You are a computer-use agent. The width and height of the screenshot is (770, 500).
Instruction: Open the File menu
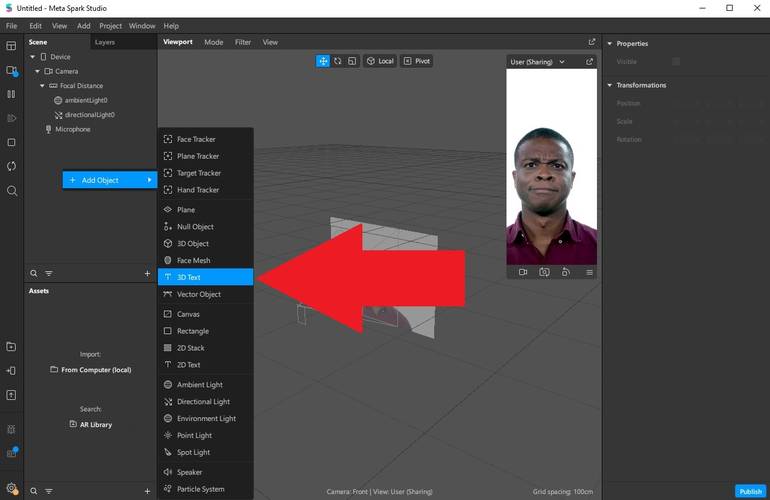[12, 26]
